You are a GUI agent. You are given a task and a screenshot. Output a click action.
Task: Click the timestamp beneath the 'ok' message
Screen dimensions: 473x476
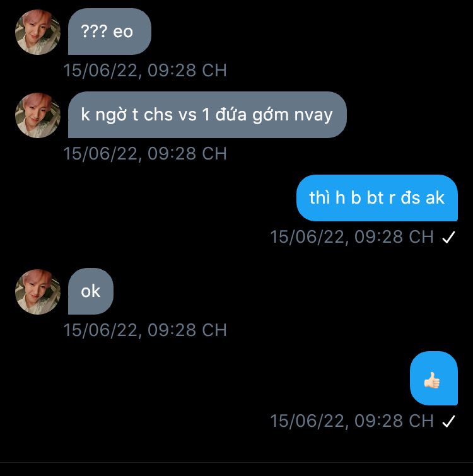tap(145, 330)
